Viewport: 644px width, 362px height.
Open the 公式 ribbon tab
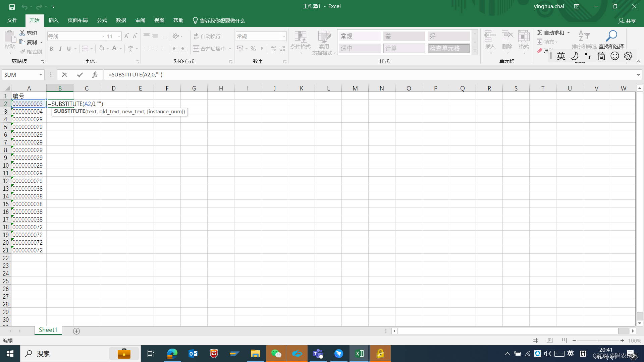click(102, 20)
